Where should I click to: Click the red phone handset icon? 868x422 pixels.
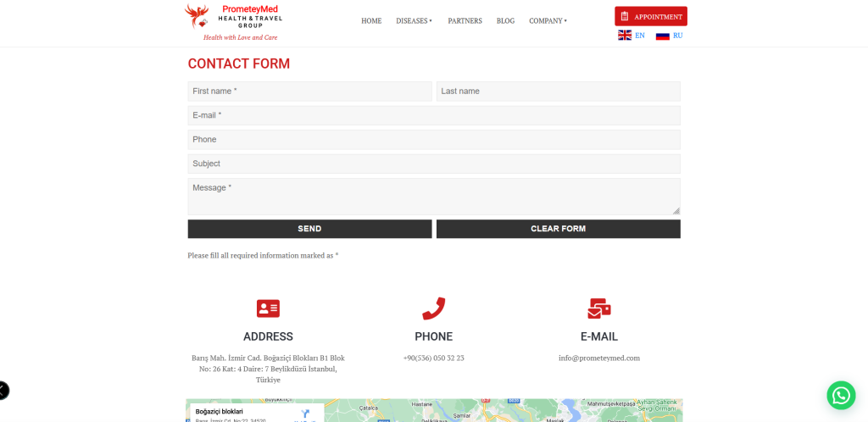click(433, 308)
